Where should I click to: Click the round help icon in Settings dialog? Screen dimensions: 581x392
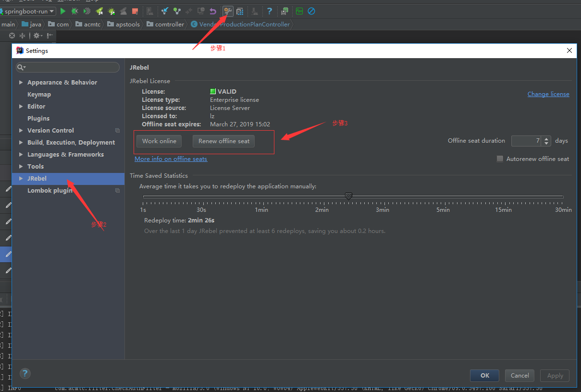pos(25,373)
